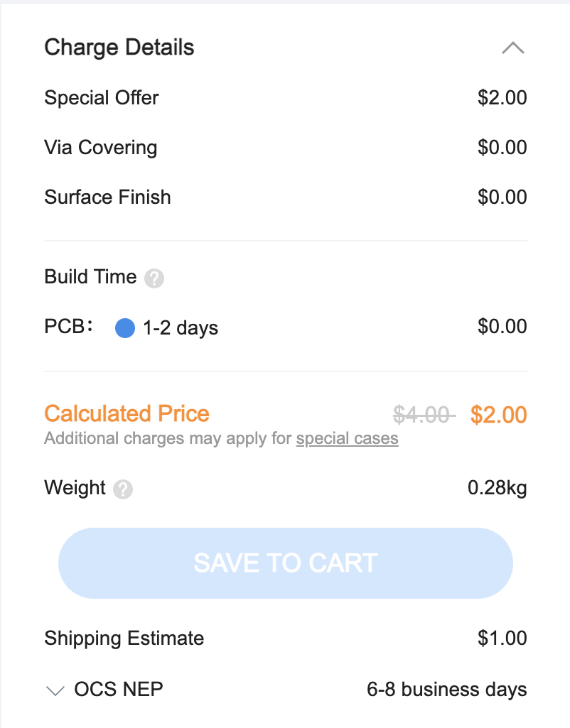Viewport: 570px width, 728px height.
Task: Click the OCS NEP shipping method label
Action: pyautogui.click(x=119, y=690)
